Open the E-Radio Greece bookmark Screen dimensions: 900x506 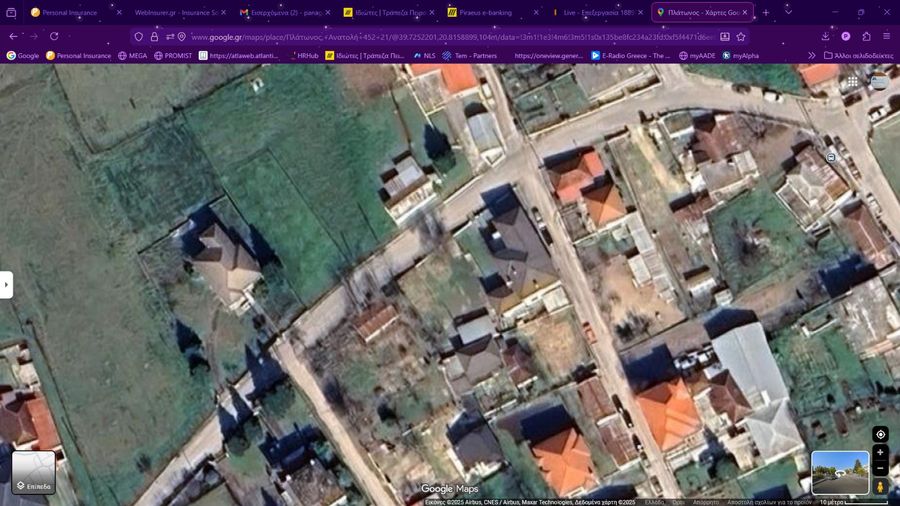point(630,56)
